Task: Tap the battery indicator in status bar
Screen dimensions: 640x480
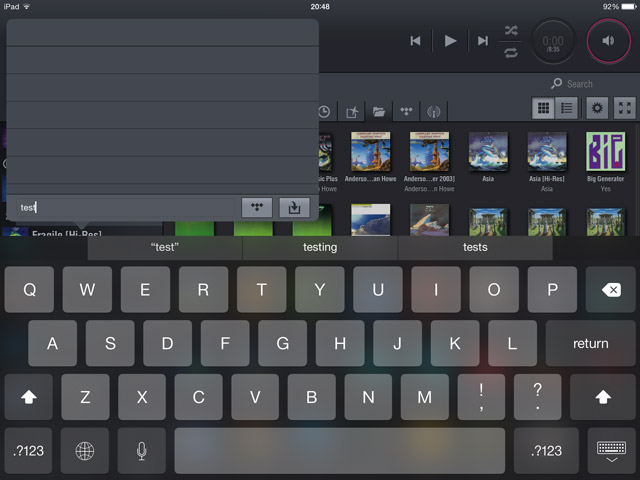Action: [x=629, y=7]
